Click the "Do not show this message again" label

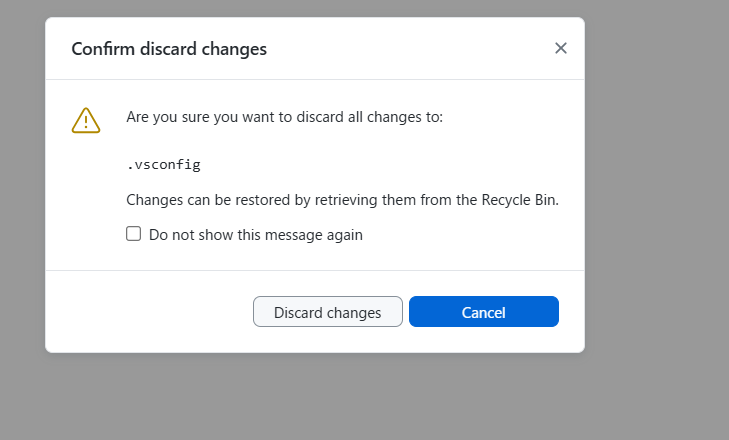(255, 235)
